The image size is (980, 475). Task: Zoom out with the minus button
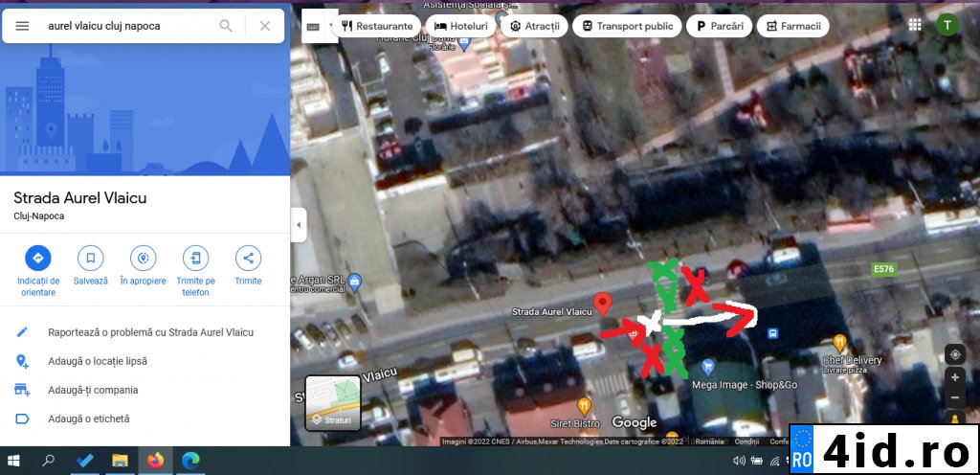coord(955,397)
